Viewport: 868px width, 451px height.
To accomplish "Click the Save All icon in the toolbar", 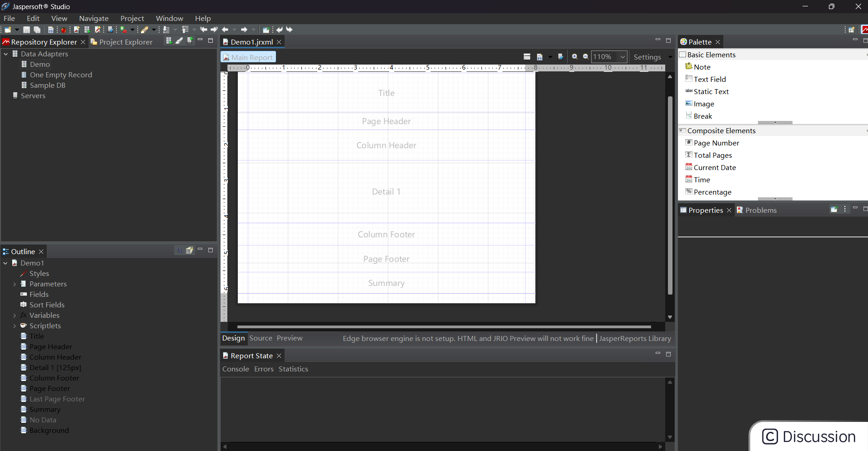I will click(37, 30).
